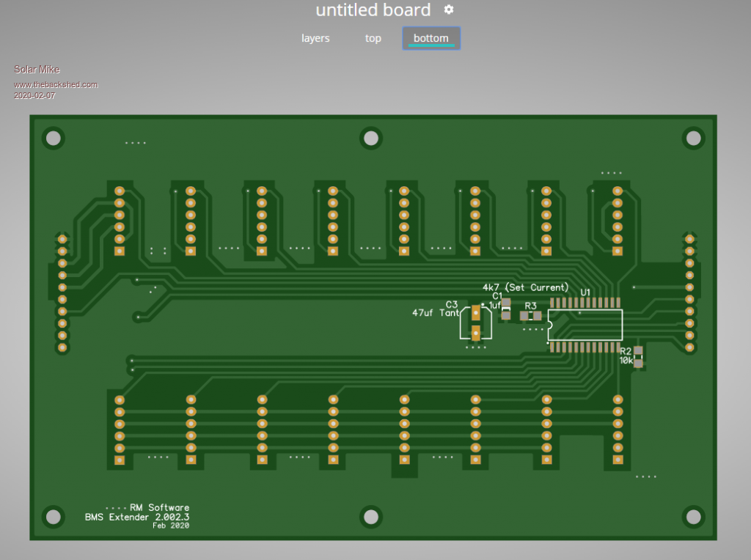Select the C3 tantalum capacitor footprint
The image size is (751, 560).
476,323
